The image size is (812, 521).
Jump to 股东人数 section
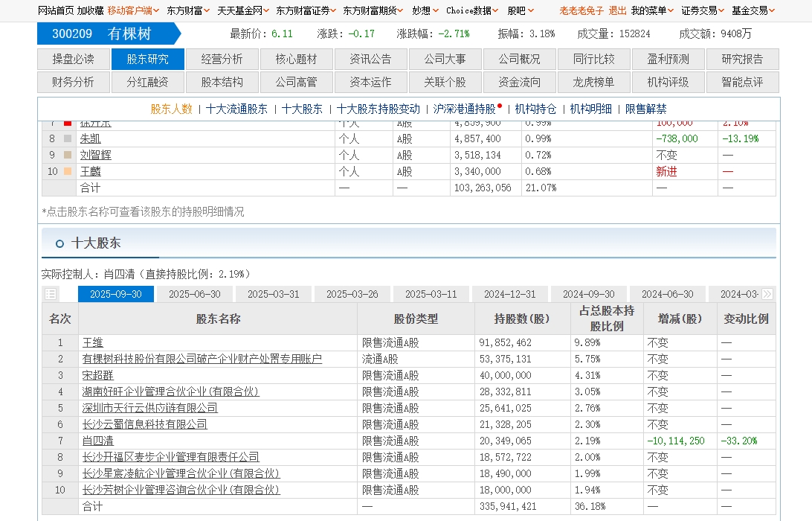click(172, 109)
